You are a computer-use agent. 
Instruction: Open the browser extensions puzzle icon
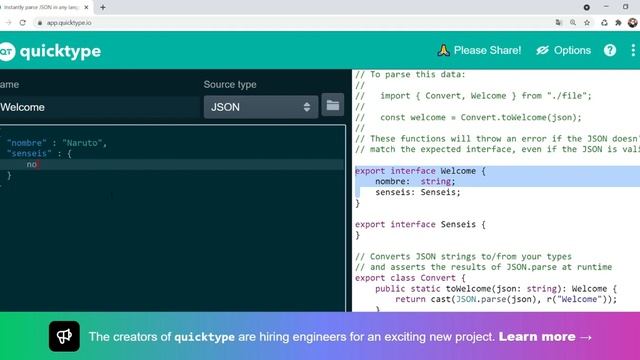point(618,23)
